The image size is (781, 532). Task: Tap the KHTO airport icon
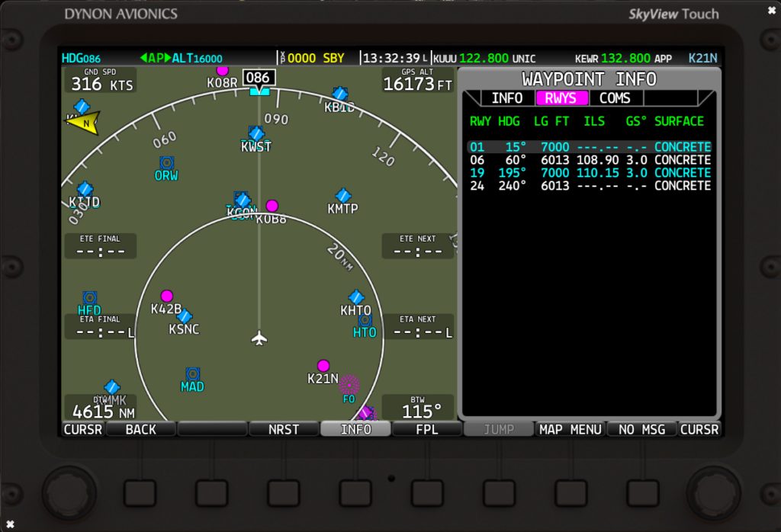point(356,297)
